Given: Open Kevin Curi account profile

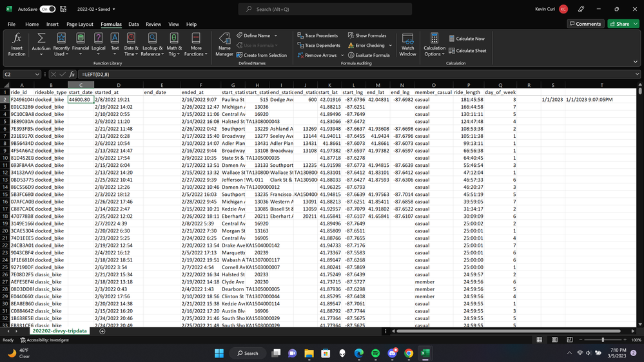Looking at the screenshot, I should pos(552,9).
